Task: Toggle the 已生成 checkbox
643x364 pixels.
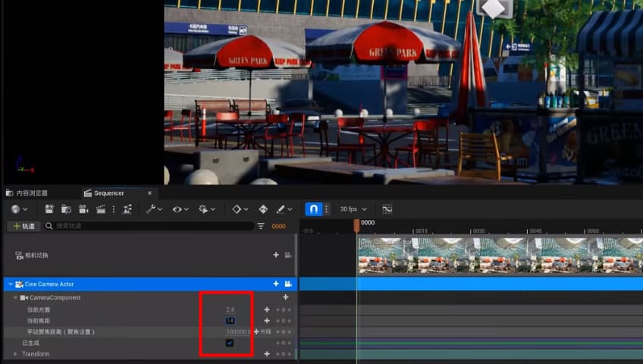Action: click(x=230, y=343)
